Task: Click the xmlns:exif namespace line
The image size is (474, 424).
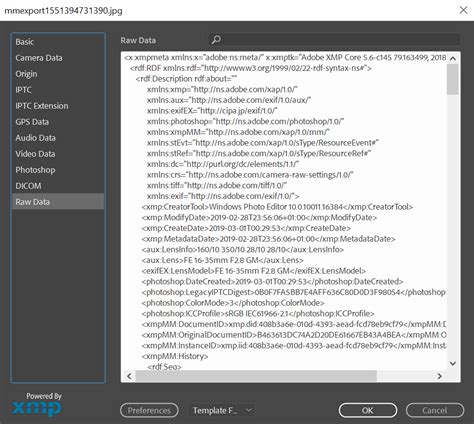Action: coord(223,196)
